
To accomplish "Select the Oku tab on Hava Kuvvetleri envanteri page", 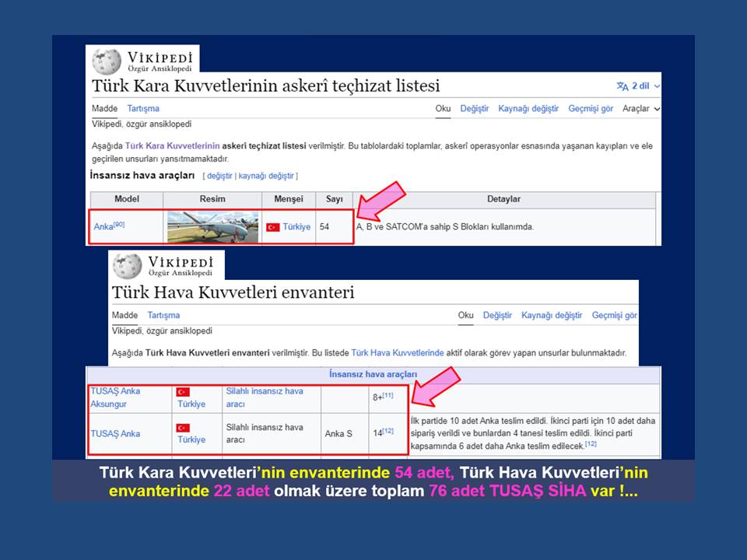I will [x=465, y=315].
